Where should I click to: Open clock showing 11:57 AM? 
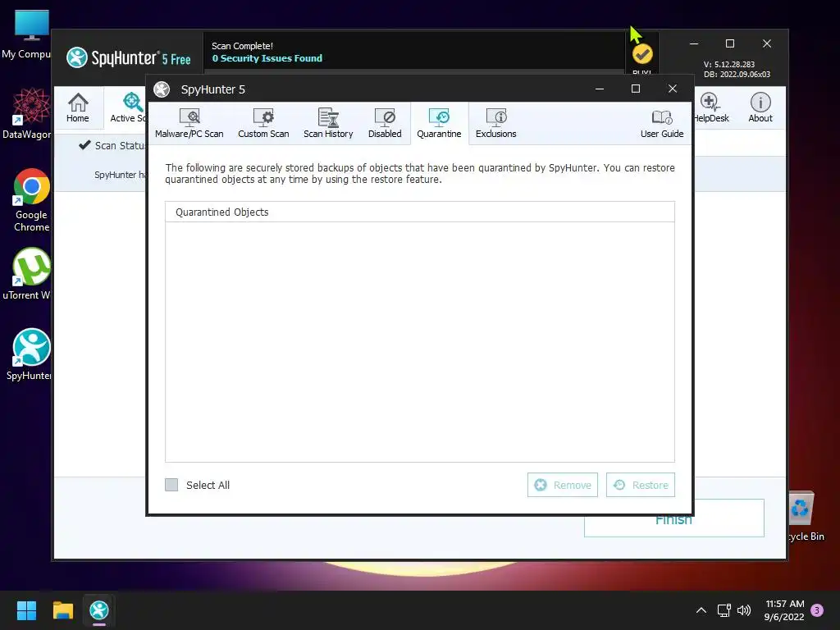[x=784, y=610]
